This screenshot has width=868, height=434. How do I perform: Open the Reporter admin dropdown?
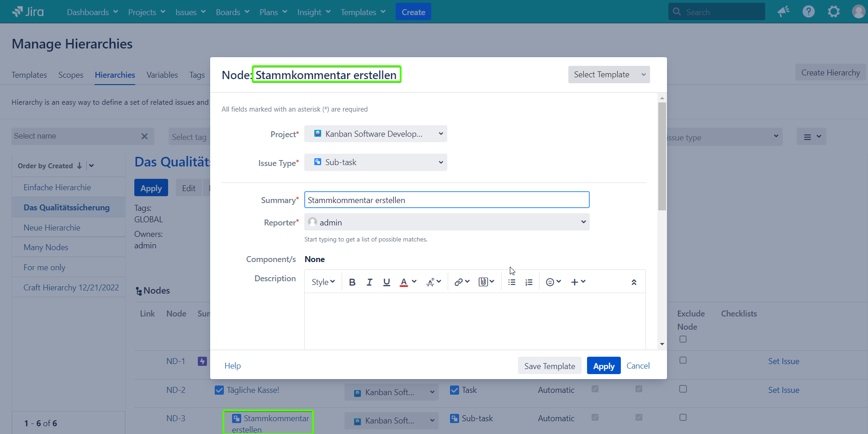tap(446, 222)
